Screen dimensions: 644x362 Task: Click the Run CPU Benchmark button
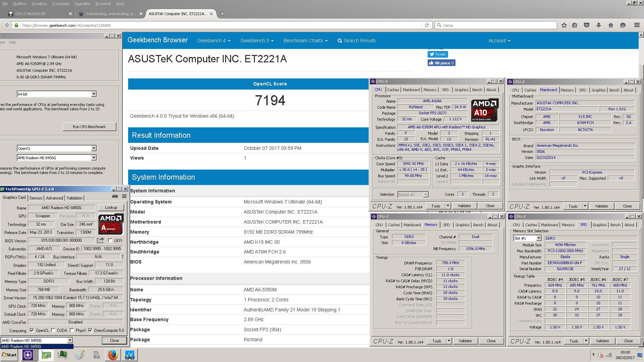pos(89,127)
